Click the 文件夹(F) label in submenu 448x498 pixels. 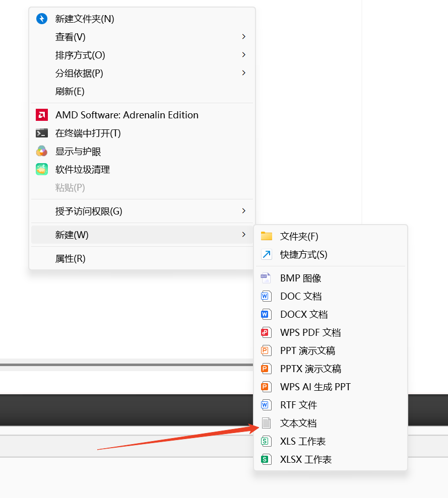(299, 236)
